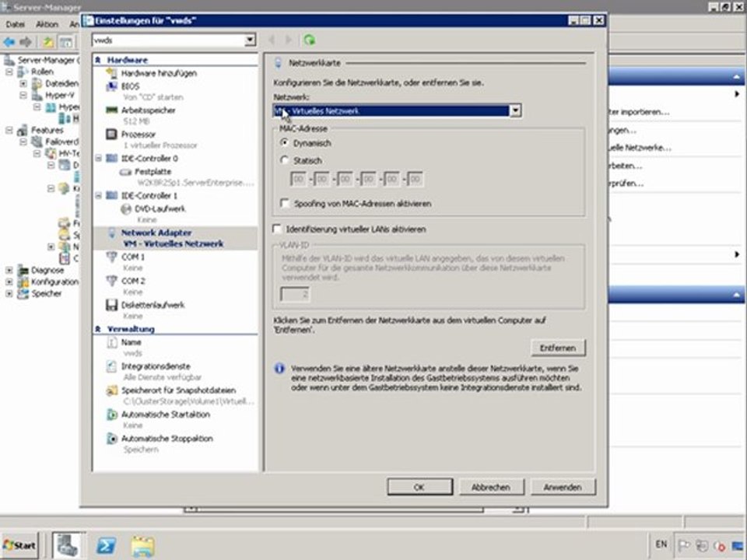This screenshot has width=747, height=560.
Task: Collapse the Verwaltung section header
Action: (x=98, y=329)
